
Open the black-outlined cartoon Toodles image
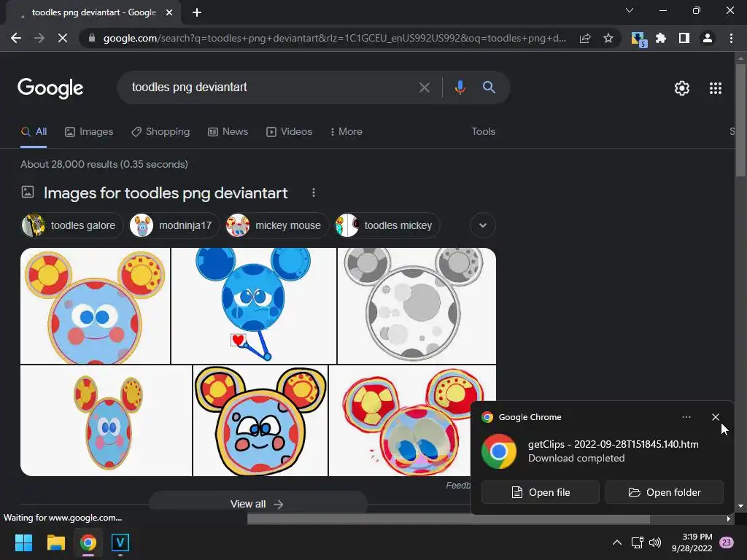coord(260,421)
